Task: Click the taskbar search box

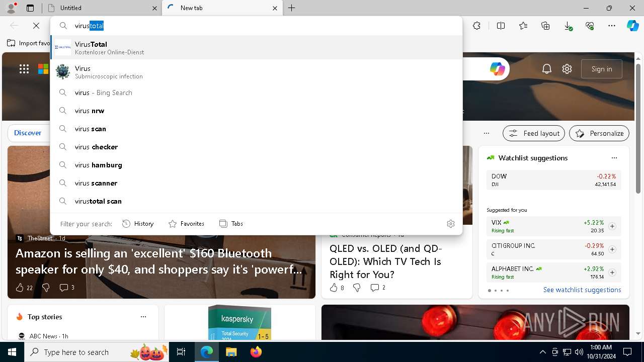Action: pos(97,352)
